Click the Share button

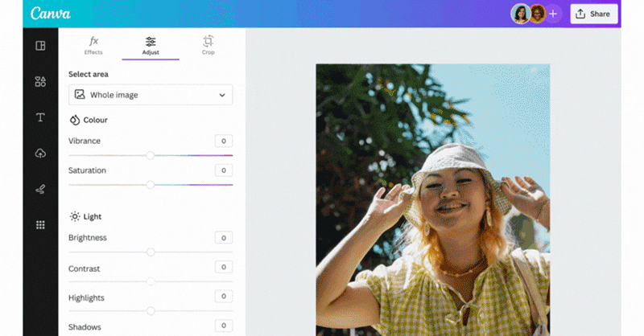coord(594,14)
